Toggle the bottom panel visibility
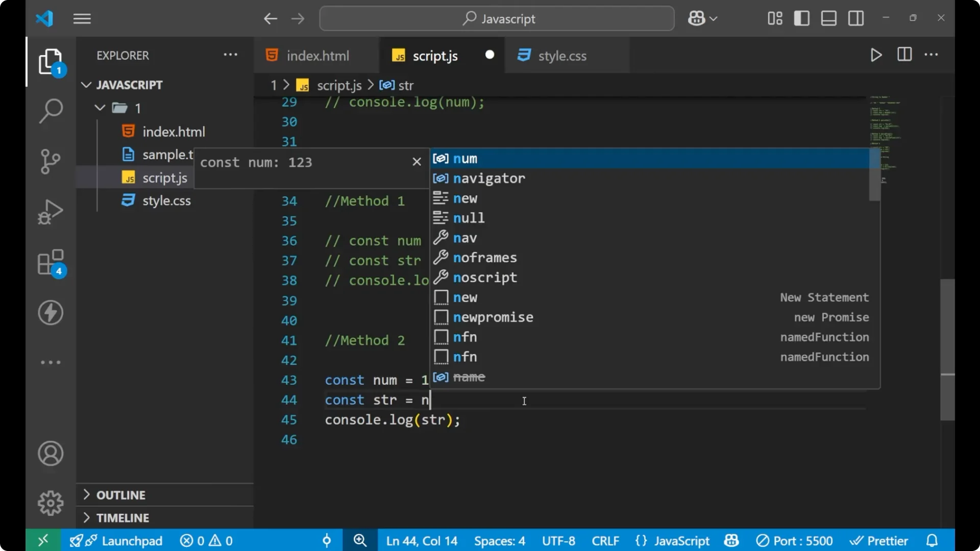 (828, 18)
